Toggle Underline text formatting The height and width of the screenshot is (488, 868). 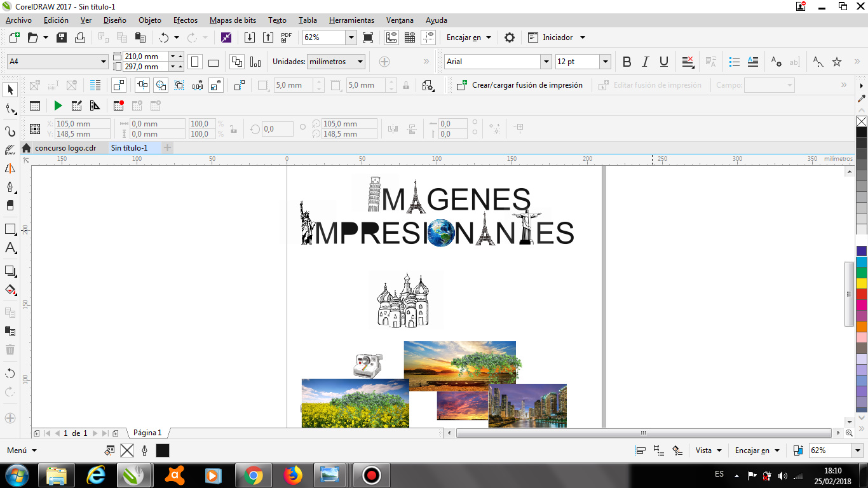point(664,62)
